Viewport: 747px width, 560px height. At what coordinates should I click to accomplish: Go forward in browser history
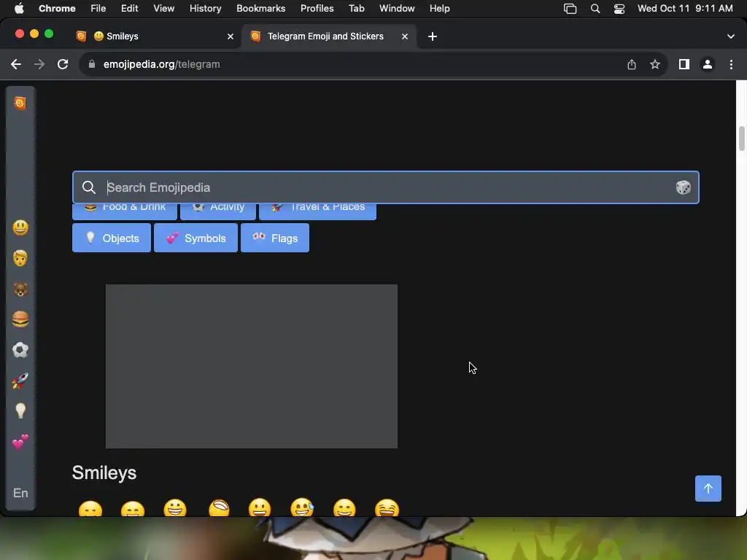(x=39, y=64)
